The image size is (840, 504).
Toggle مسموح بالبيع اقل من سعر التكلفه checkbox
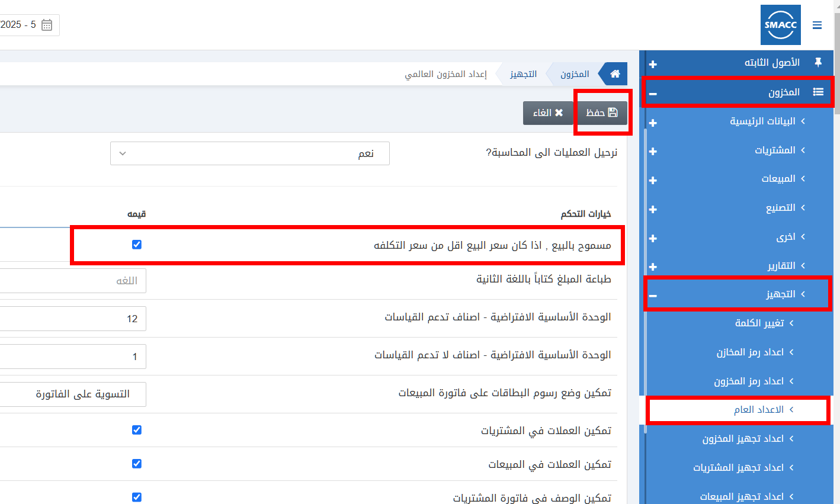tap(137, 245)
